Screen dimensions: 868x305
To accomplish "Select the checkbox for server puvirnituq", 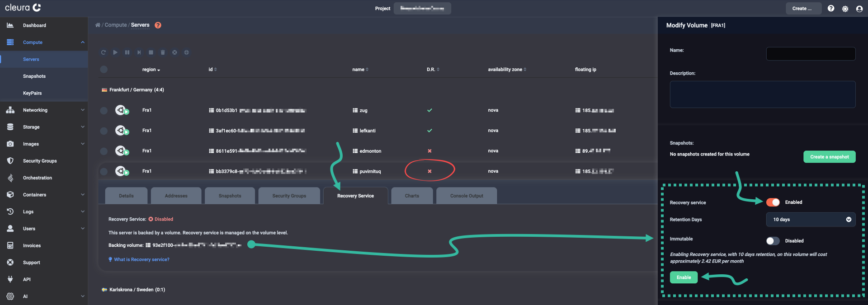I will (104, 171).
